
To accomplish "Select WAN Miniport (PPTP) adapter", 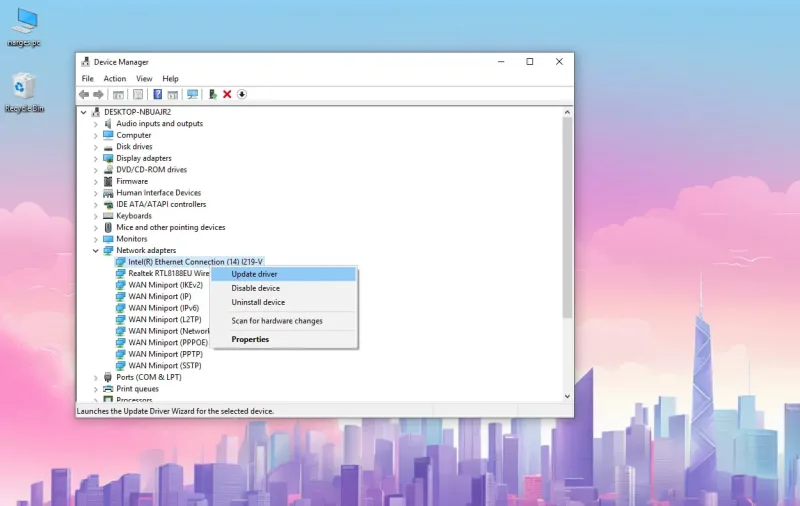I will 165,354.
